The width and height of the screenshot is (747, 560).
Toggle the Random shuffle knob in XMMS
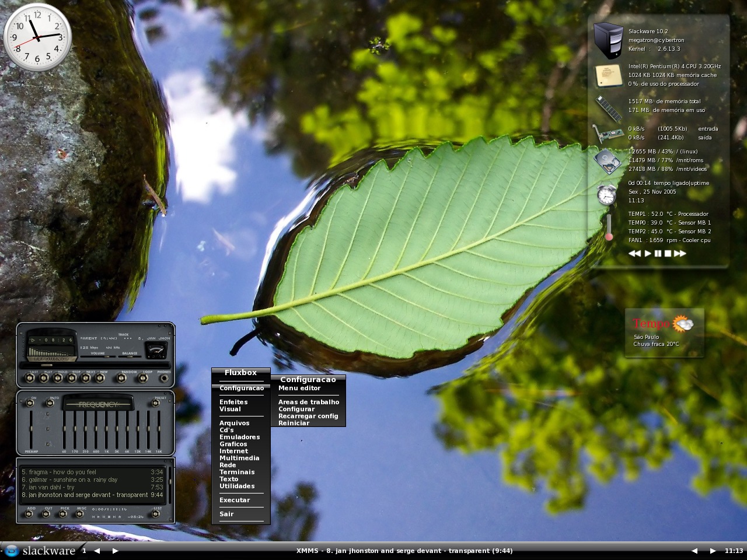click(121, 378)
